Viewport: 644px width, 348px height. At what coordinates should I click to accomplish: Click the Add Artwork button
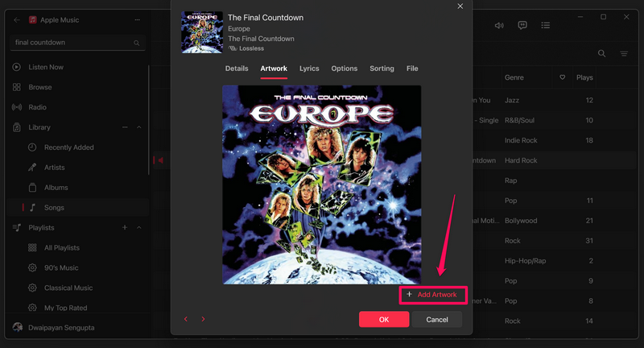pos(433,295)
